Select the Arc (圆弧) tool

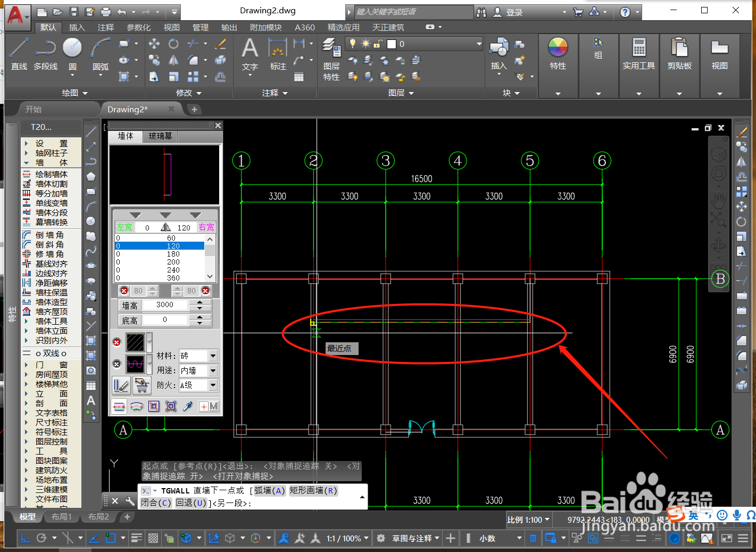click(x=101, y=55)
